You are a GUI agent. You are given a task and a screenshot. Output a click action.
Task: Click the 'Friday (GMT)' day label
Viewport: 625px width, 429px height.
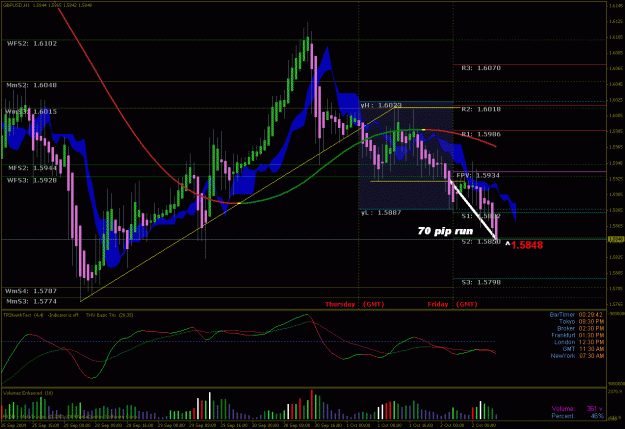[452, 304]
